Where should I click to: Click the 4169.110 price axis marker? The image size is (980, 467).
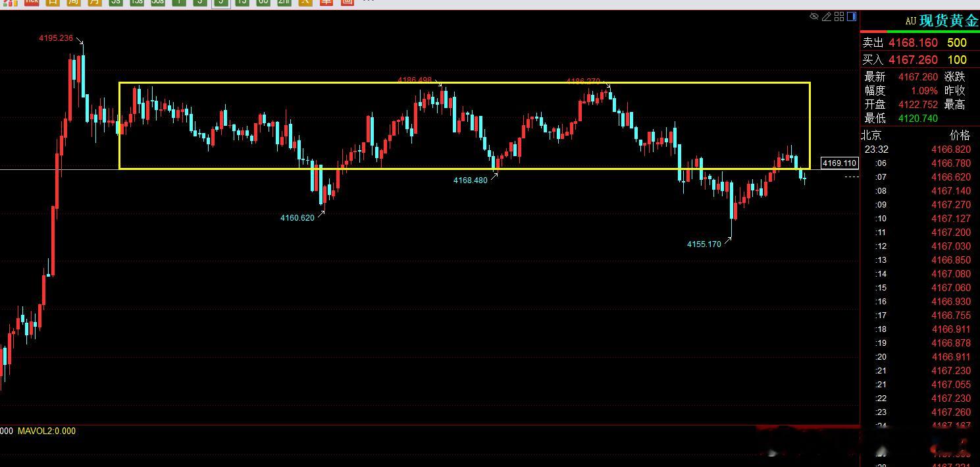coord(840,163)
